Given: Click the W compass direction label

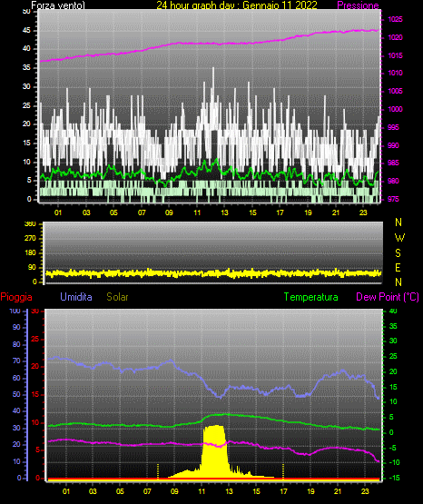Looking at the screenshot, I should (399, 238).
